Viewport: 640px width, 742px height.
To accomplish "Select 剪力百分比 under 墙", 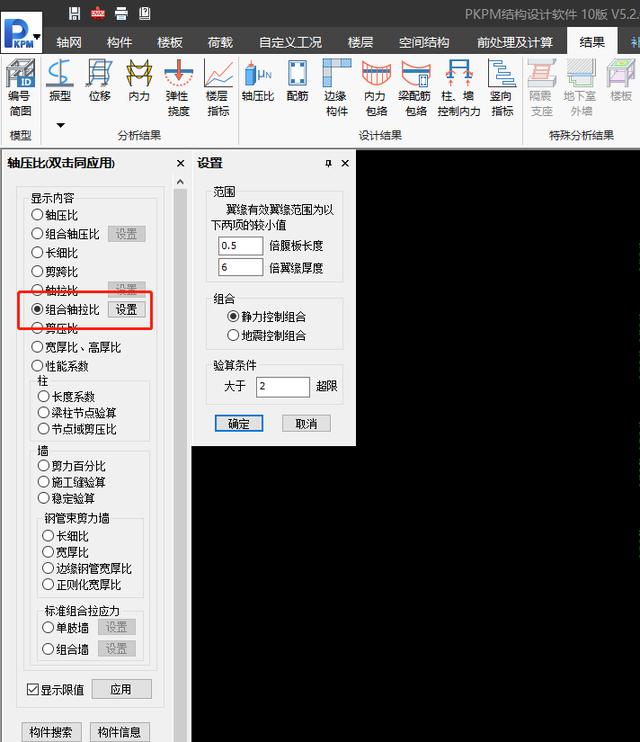I will pyautogui.click(x=71, y=466).
